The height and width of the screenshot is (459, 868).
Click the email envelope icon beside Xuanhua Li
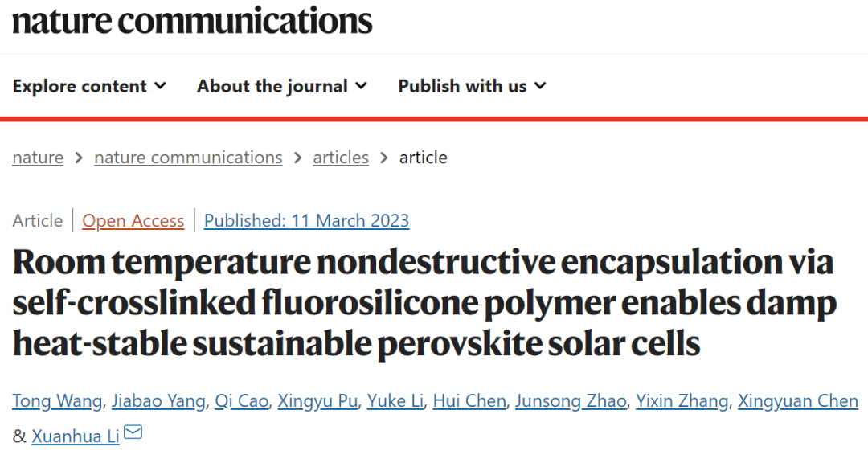pos(133,432)
